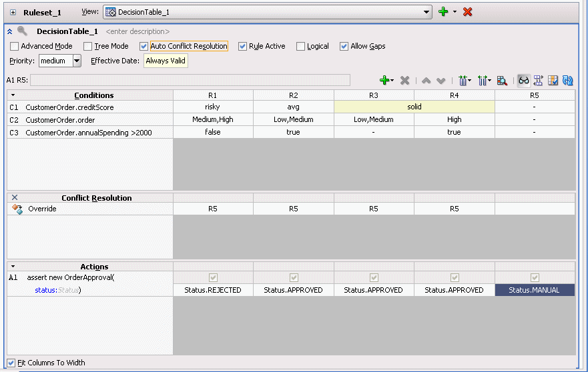588x372 pixels.
Task: Toggle Fit Columns To Width checkbox
Action: click(x=11, y=363)
